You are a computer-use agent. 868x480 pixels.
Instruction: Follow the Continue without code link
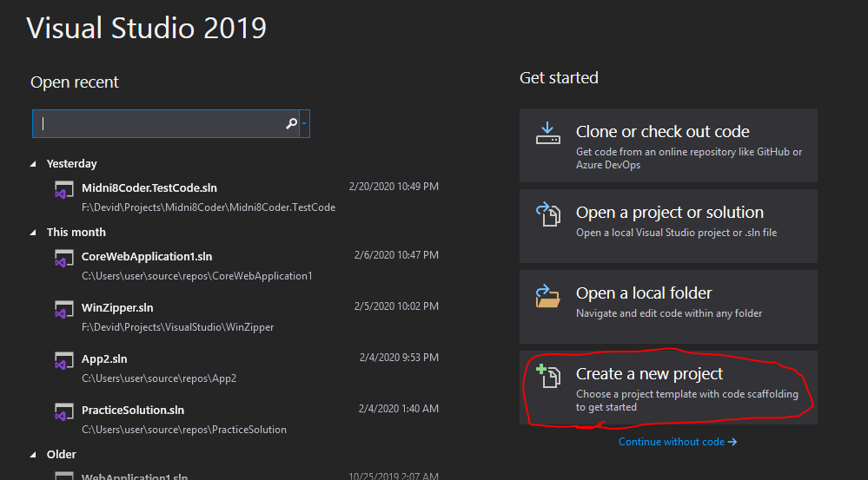tap(678, 442)
